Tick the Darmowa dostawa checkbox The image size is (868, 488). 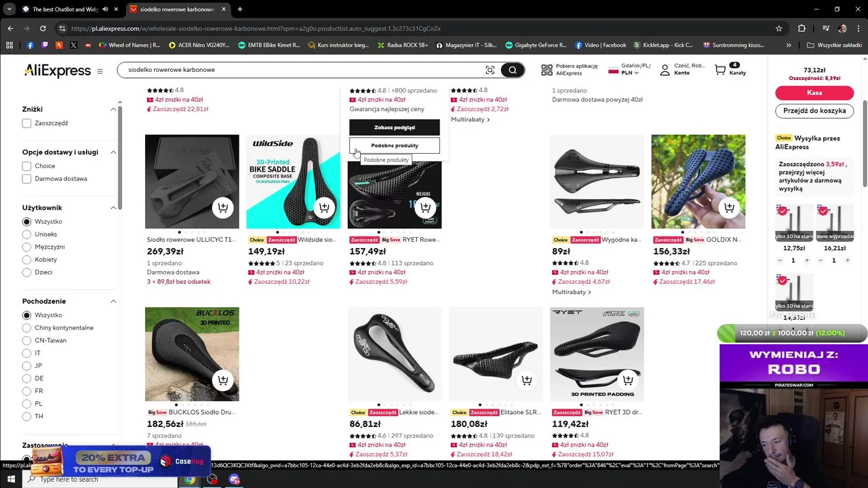26,179
